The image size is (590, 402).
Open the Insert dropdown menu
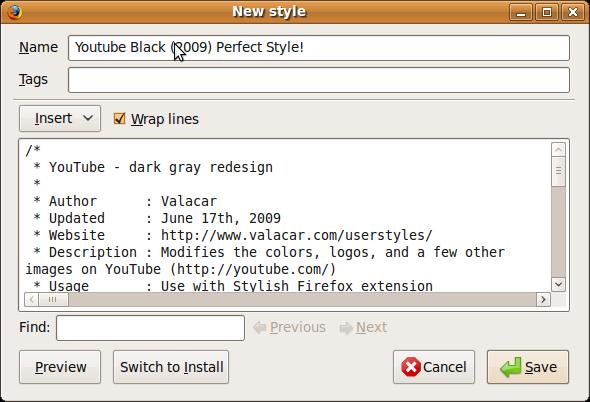(x=60, y=119)
